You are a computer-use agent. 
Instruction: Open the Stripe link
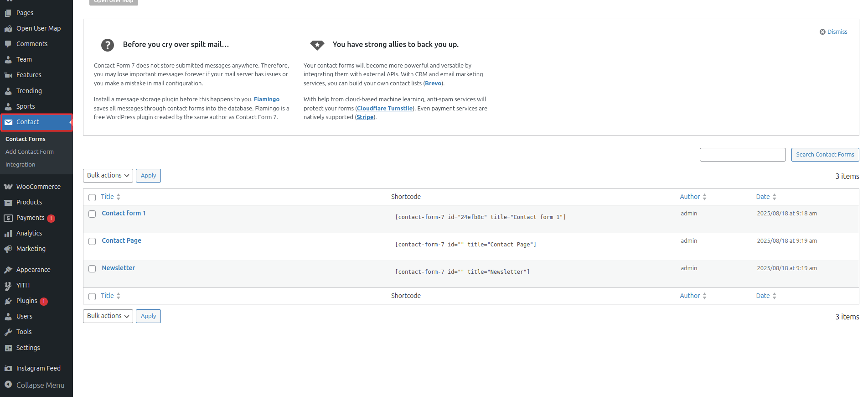(365, 117)
